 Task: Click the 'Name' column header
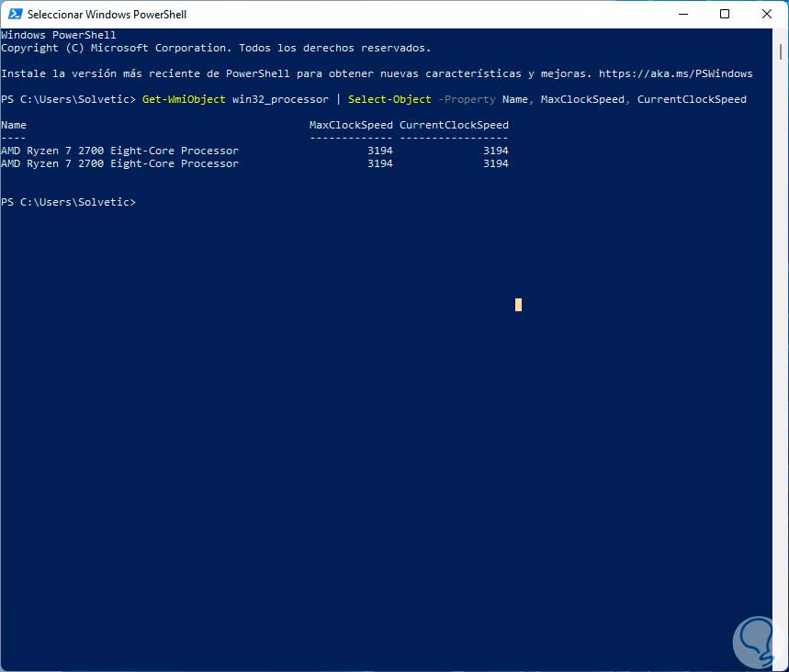[x=14, y=125]
